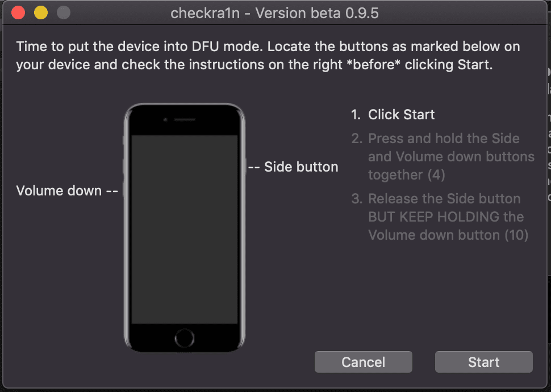Click the iPhone front camera dot
The width and height of the screenshot is (551, 392).
coord(165,120)
